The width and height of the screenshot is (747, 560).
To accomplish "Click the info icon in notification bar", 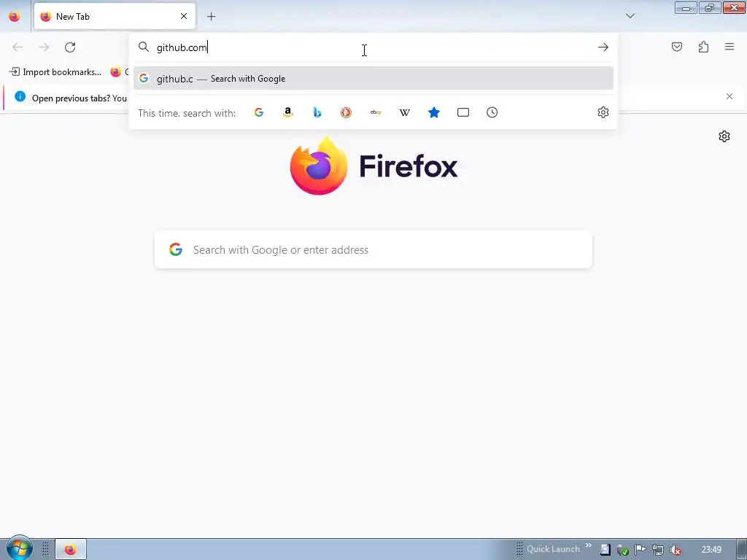I will point(20,97).
